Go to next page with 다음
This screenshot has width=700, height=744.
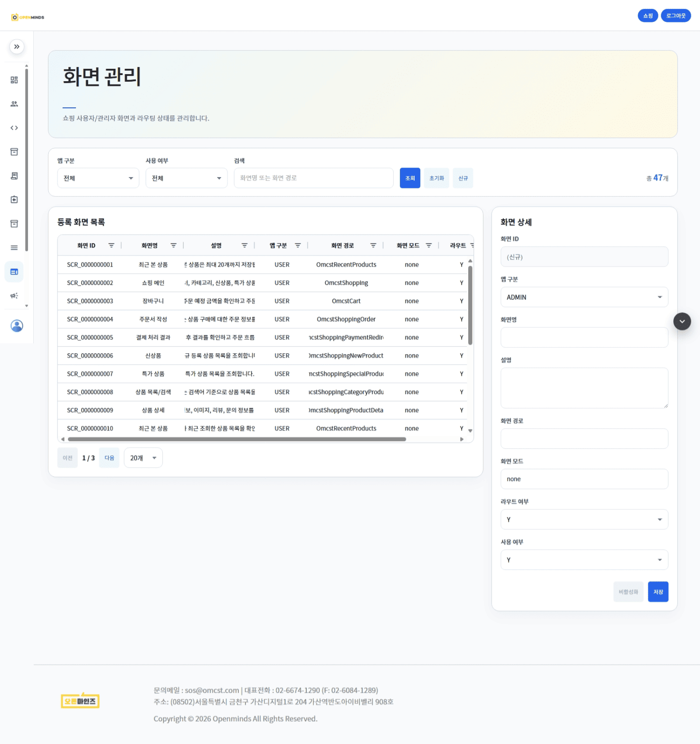[109, 458]
